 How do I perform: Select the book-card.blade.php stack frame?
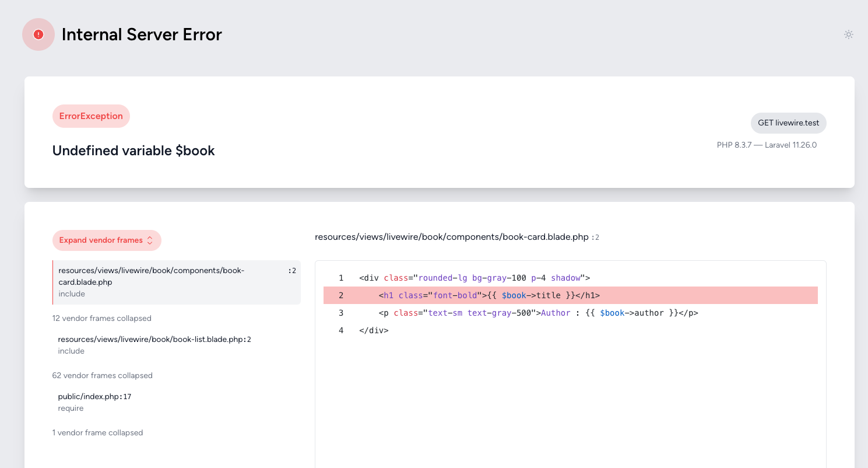(177, 282)
